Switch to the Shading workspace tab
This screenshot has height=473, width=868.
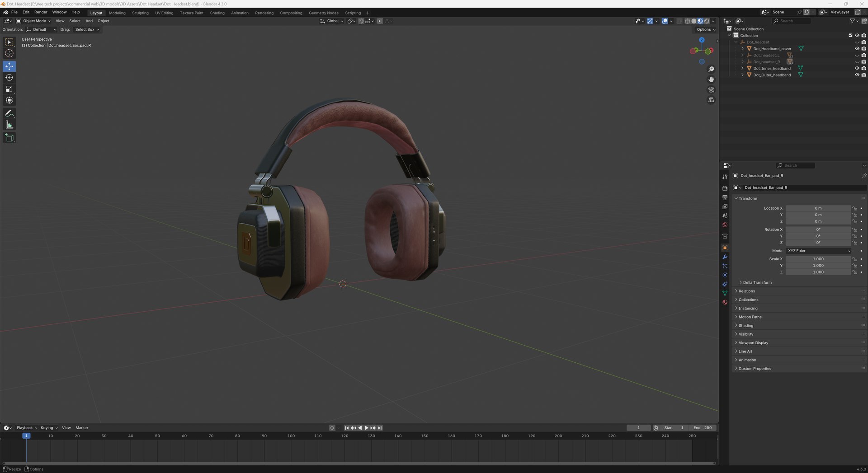point(217,13)
